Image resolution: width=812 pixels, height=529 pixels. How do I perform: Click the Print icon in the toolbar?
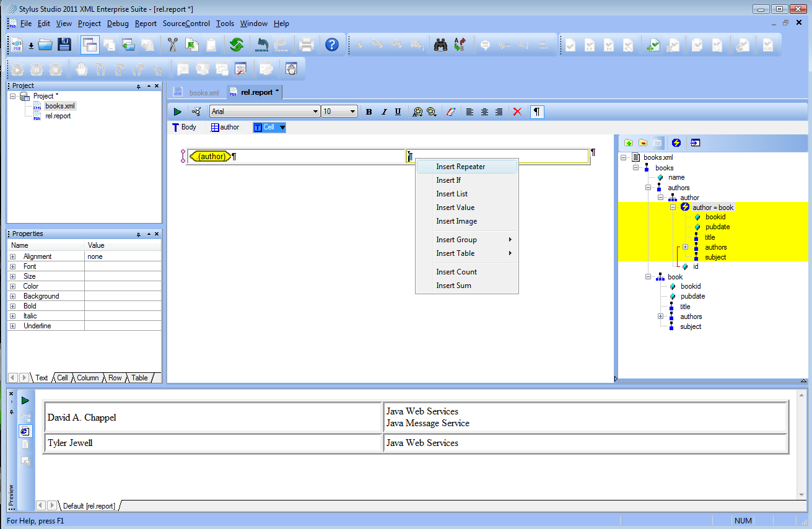(307, 45)
